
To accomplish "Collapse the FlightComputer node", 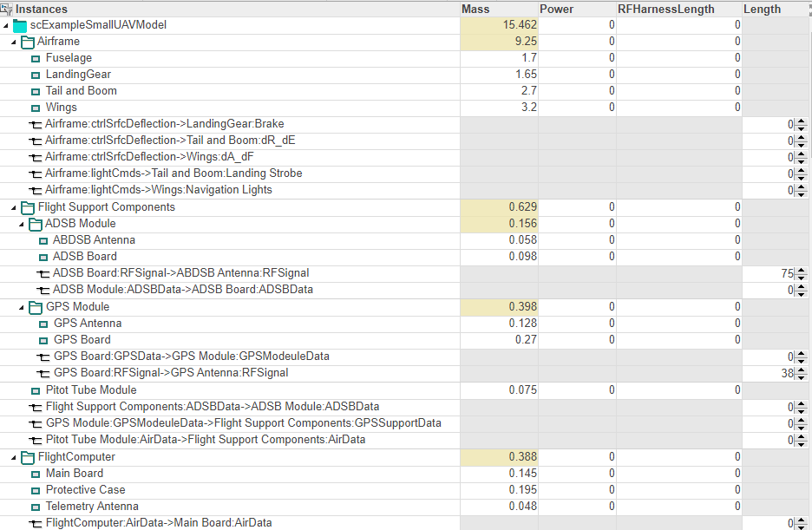I will 14,457.
